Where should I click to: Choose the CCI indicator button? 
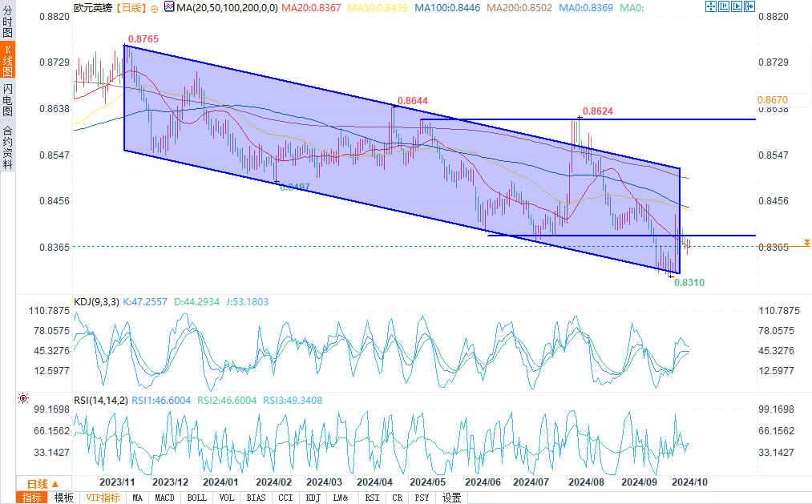point(286,498)
